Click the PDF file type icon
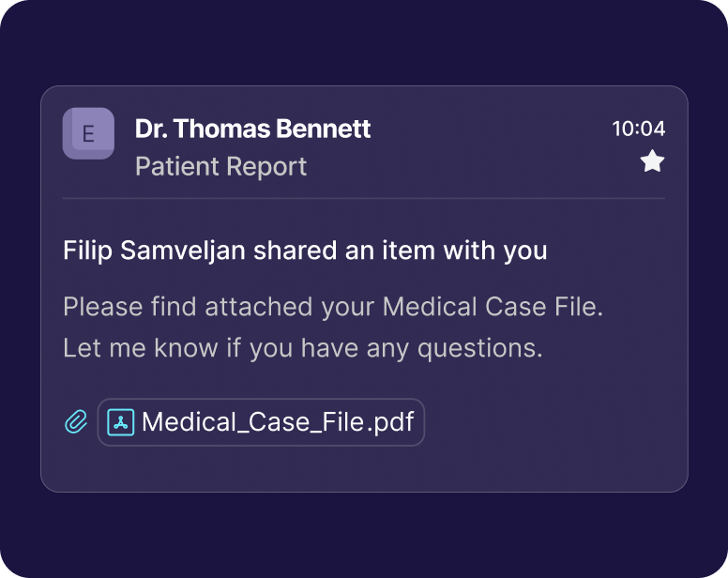Viewport: 728px width, 578px height. pos(121,422)
